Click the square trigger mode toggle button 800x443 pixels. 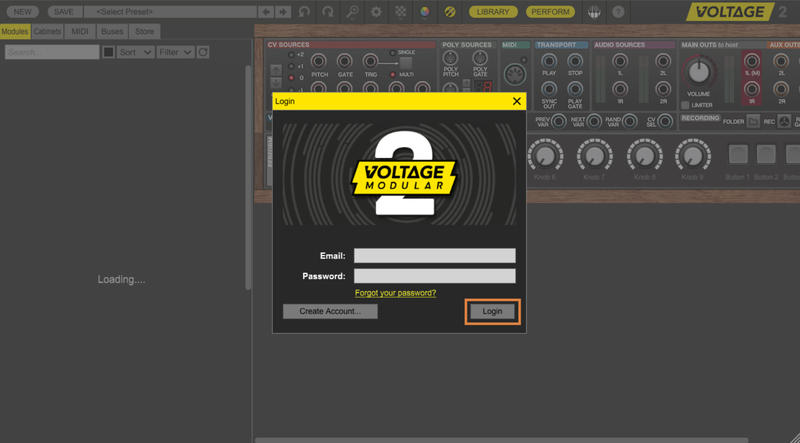(x=406, y=63)
